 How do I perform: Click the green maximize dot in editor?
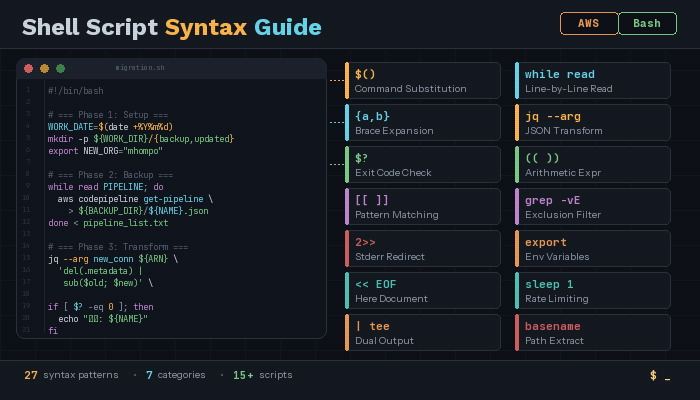coord(61,69)
